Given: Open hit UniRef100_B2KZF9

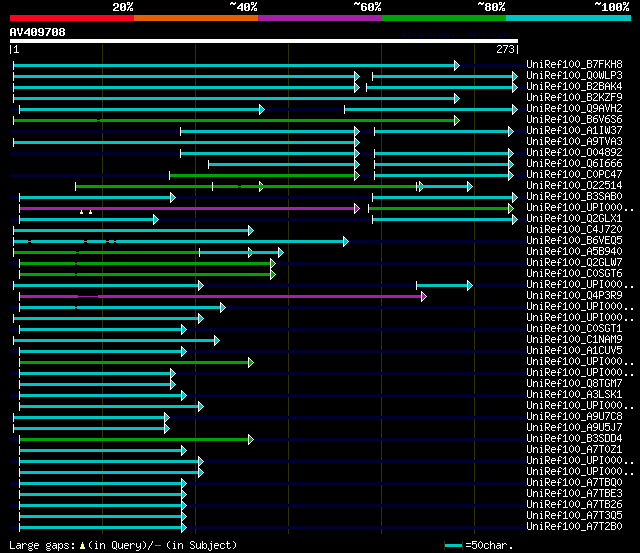Looking at the screenshot, I should [x=574, y=98].
